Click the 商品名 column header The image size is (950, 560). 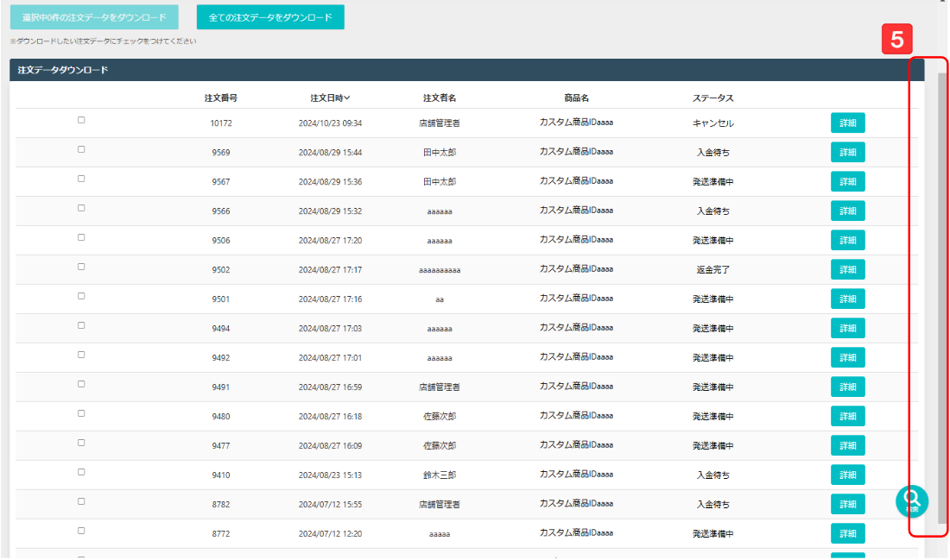576,98
